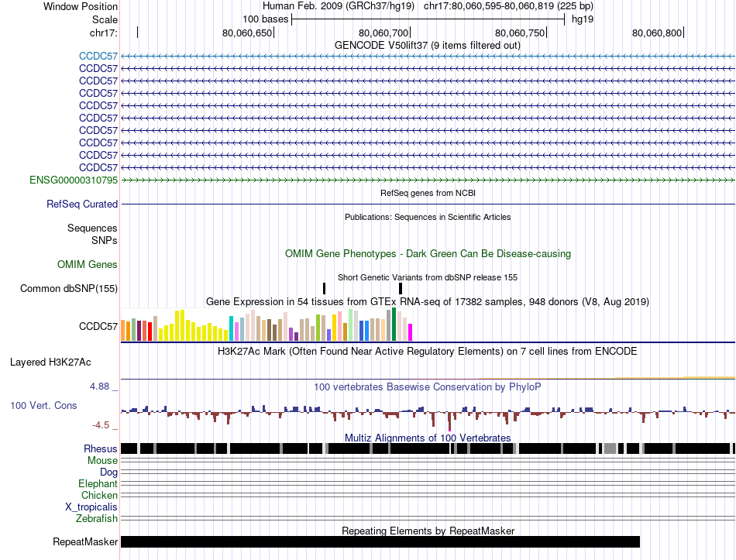The height and width of the screenshot is (560, 736).
Task: Click the -4.5 PhyloP lower scale value
Action: point(101,425)
